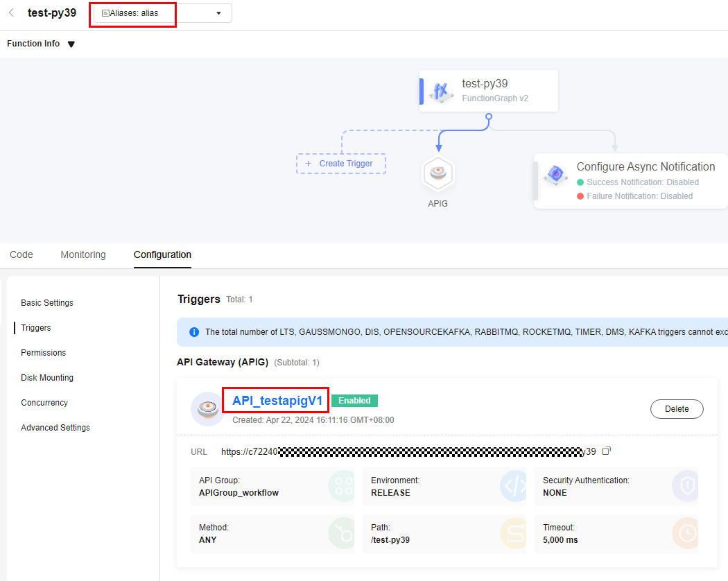Click the blue info icon in the notice

[x=194, y=332]
